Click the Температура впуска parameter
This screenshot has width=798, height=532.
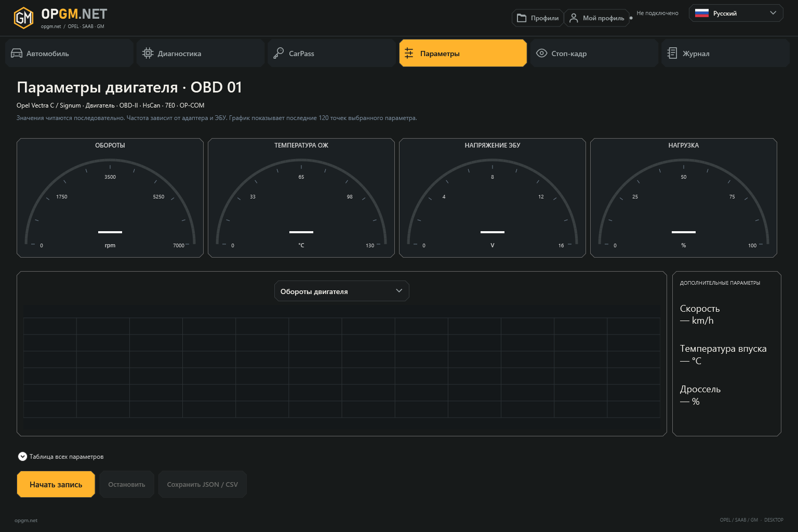[723, 354]
